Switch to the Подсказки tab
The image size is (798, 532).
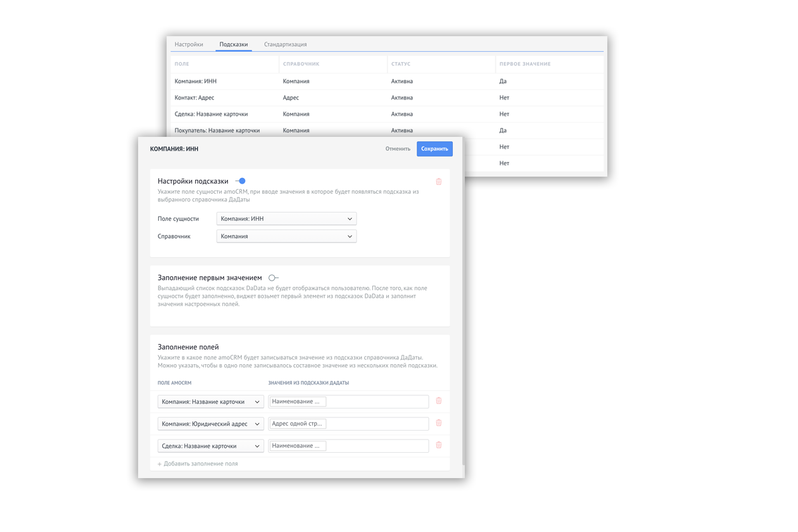pos(234,44)
